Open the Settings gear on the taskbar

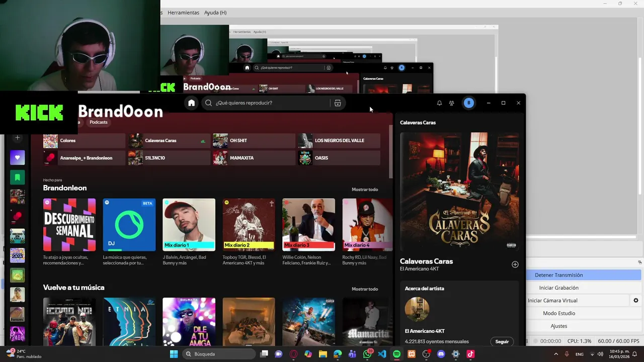(456, 354)
